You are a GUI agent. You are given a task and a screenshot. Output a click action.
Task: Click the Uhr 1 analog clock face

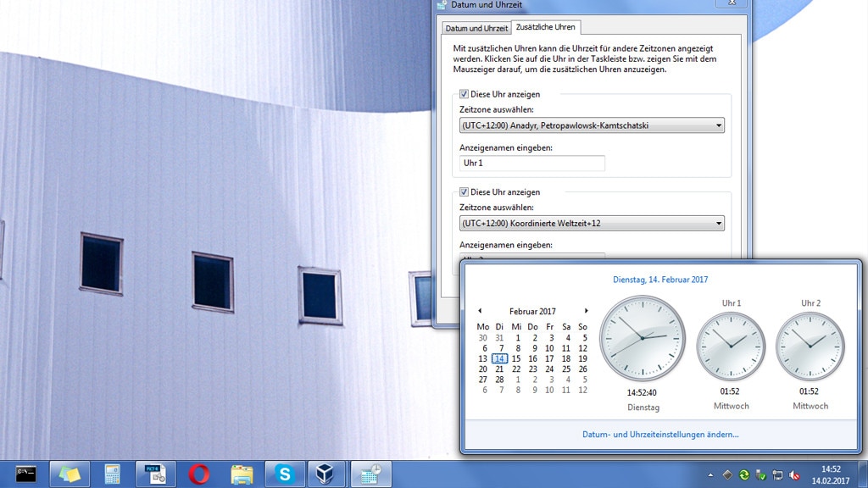[x=731, y=347]
